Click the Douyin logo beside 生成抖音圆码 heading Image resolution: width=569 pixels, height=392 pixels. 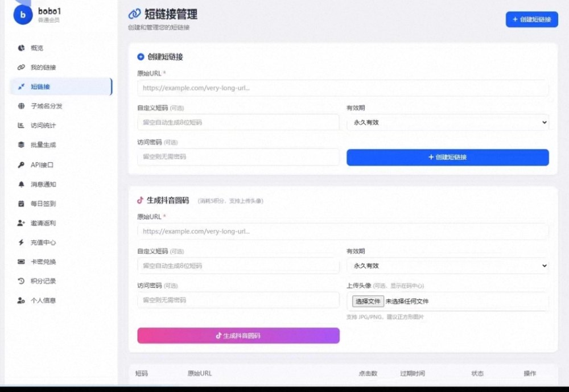pos(140,200)
